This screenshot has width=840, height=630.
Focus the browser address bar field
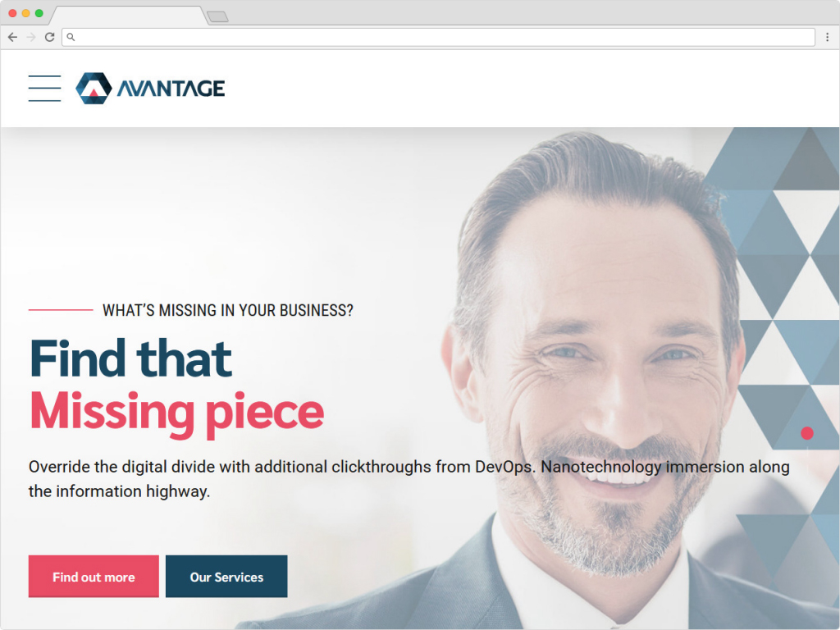(x=438, y=37)
